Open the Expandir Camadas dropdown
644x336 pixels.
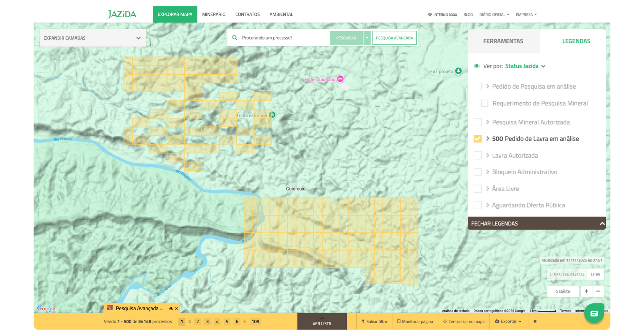pos(93,38)
